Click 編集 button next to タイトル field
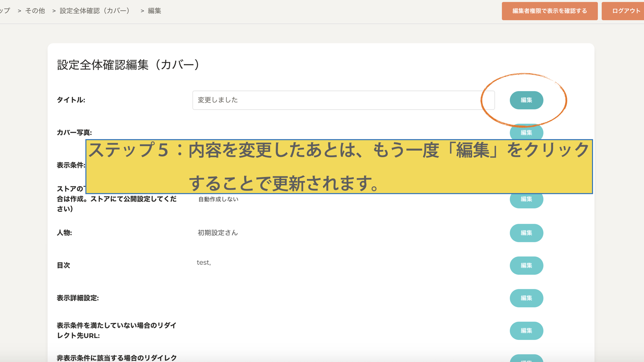 coord(526,100)
